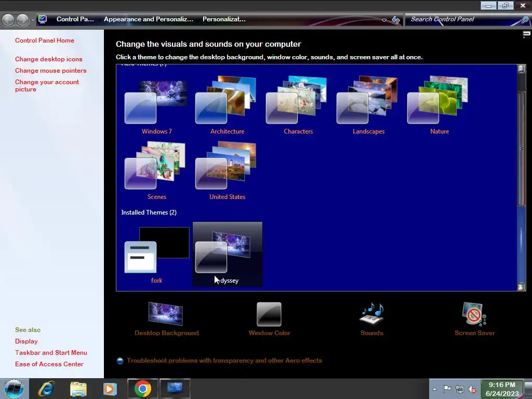The image size is (532, 399).
Task: Open Windows Explorer from taskbar
Action: pos(78,389)
